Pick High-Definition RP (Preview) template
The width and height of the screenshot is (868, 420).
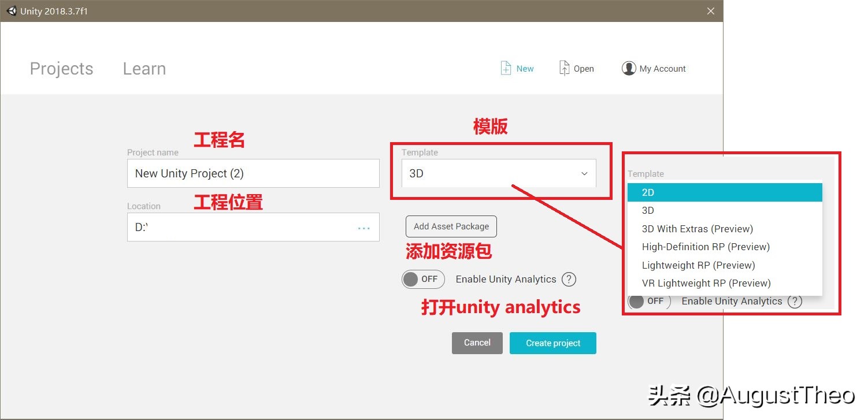[725, 247]
